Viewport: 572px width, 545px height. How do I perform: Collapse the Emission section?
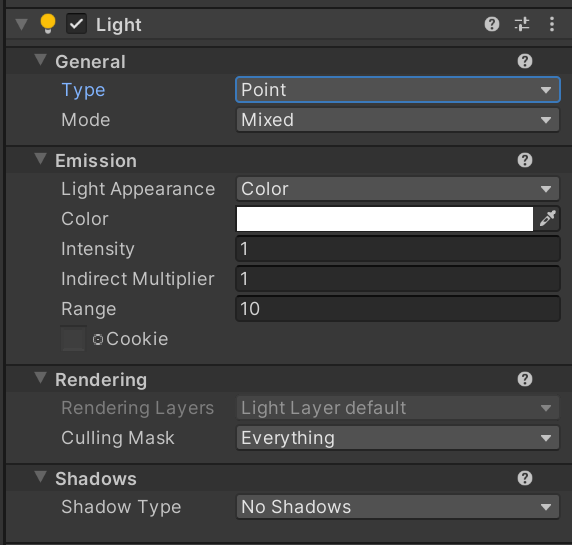tap(40, 159)
